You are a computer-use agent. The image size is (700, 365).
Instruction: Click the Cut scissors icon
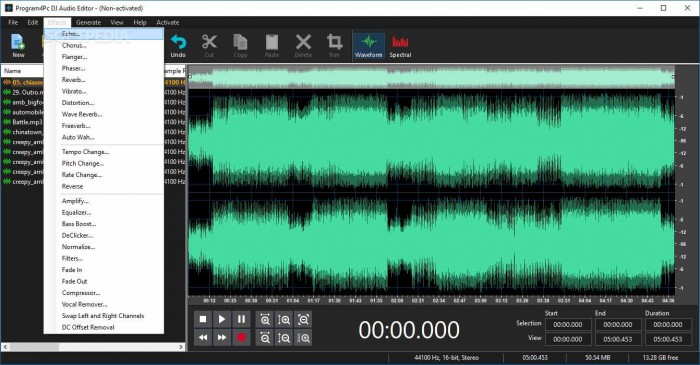click(x=209, y=46)
